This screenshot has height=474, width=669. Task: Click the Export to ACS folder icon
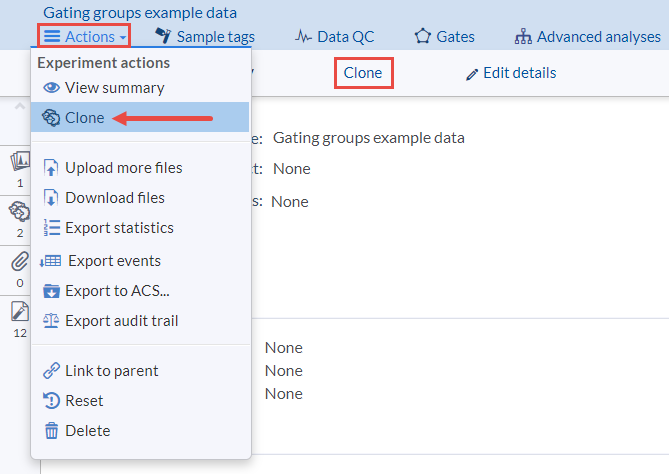pos(52,291)
